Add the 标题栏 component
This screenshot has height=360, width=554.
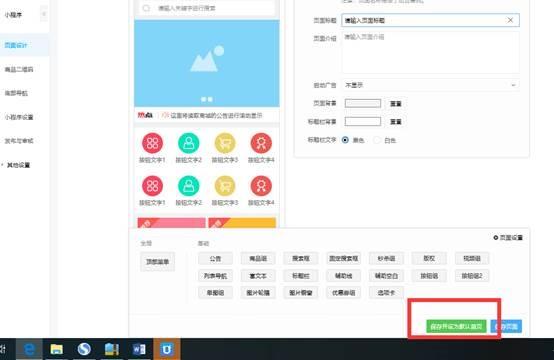(x=301, y=276)
